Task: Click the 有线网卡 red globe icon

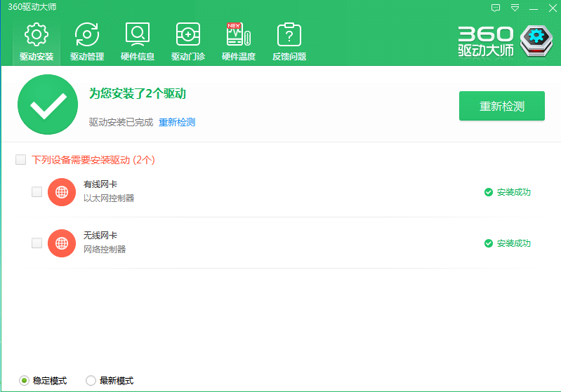Action: 62,192
